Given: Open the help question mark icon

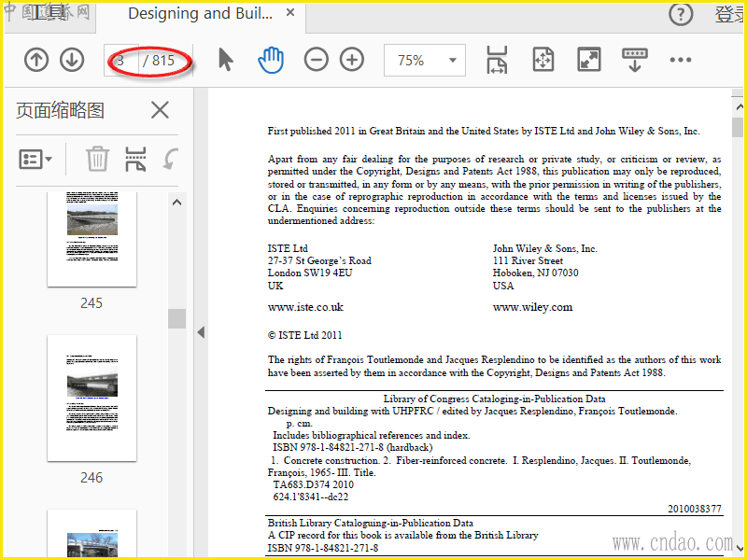Looking at the screenshot, I should point(682,14).
